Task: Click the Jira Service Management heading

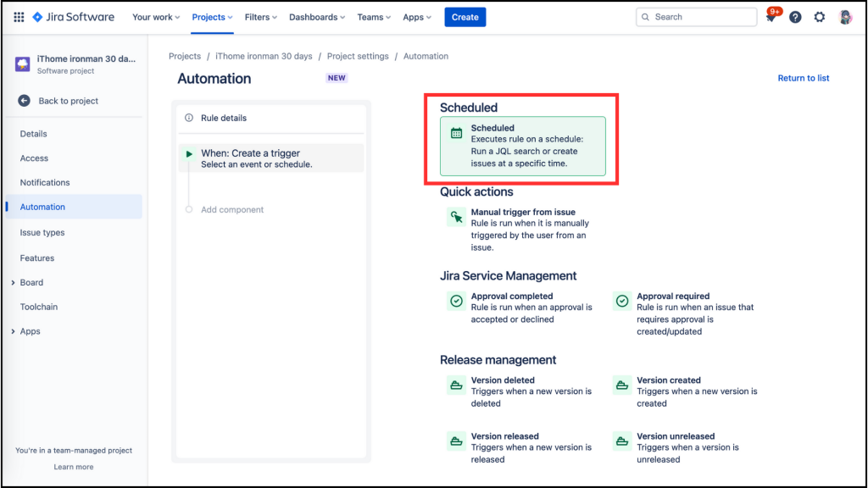Action: pyautogui.click(x=509, y=276)
